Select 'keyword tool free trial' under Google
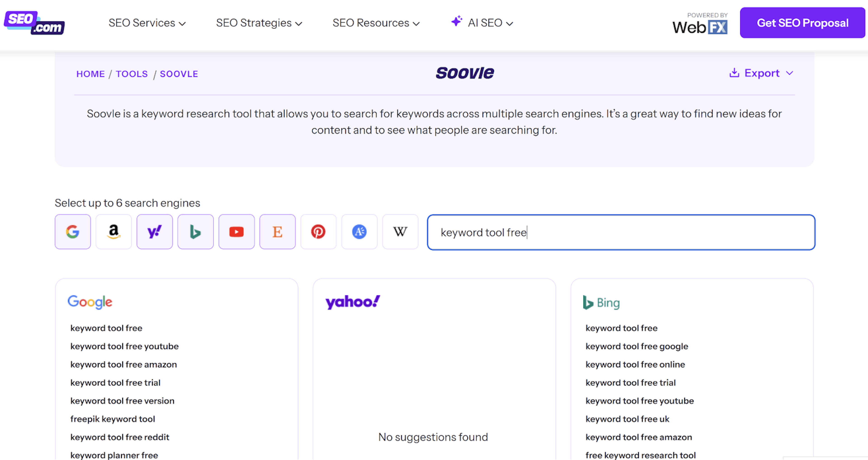868x460 pixels. pos(115,383)
